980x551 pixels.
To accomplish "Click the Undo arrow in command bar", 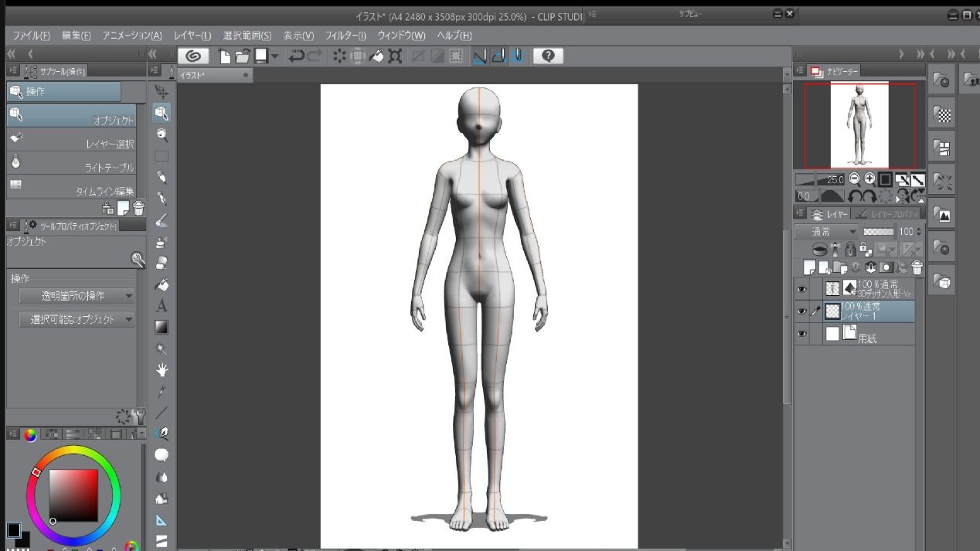I will (296, 56).
